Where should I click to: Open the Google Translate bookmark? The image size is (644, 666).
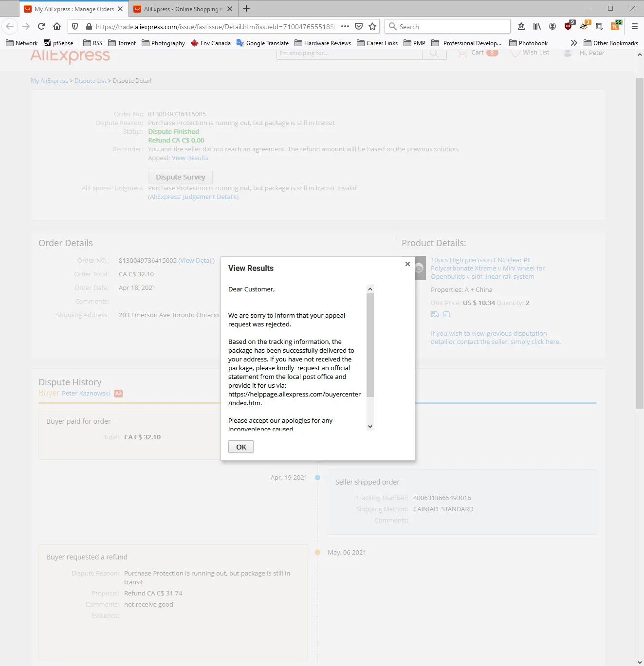click(x=263, y=43)
